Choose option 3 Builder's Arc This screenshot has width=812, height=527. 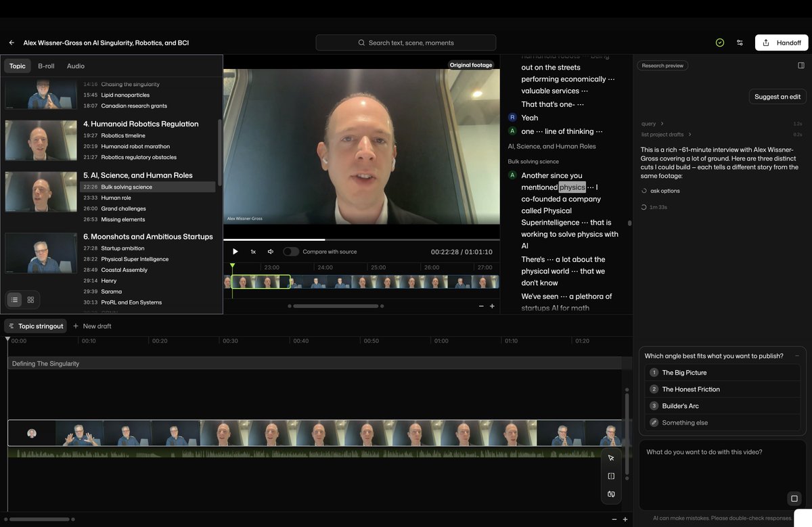[723, 406]
